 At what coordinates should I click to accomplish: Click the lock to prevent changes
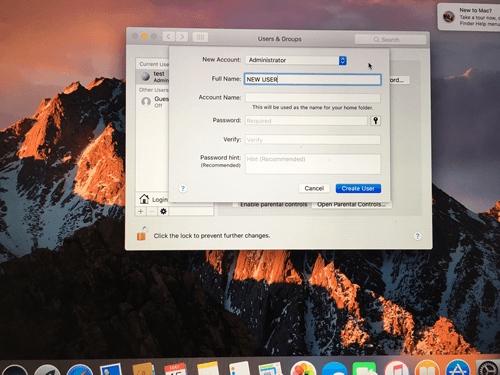point(142,233)
